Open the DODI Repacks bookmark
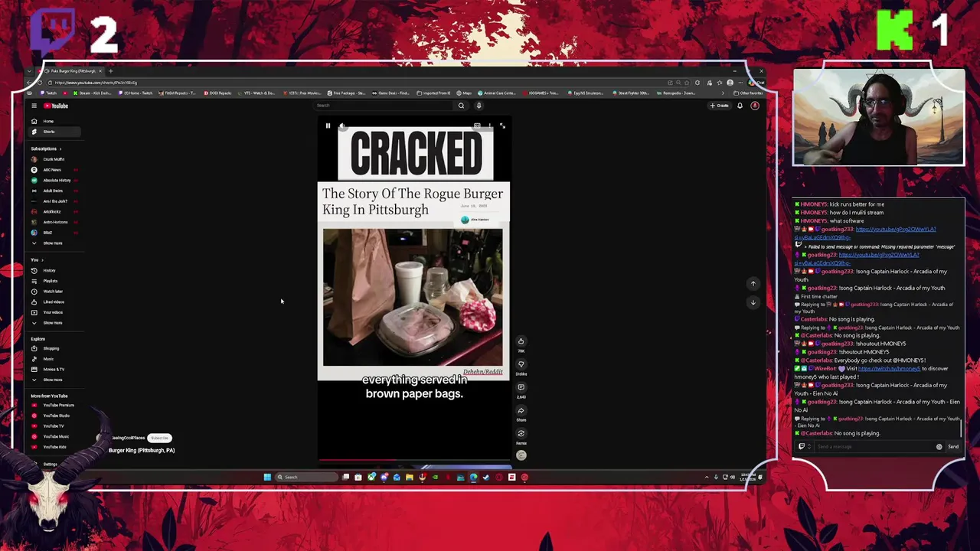Screen dimensions: 980x551 click(x=217, y=93)
